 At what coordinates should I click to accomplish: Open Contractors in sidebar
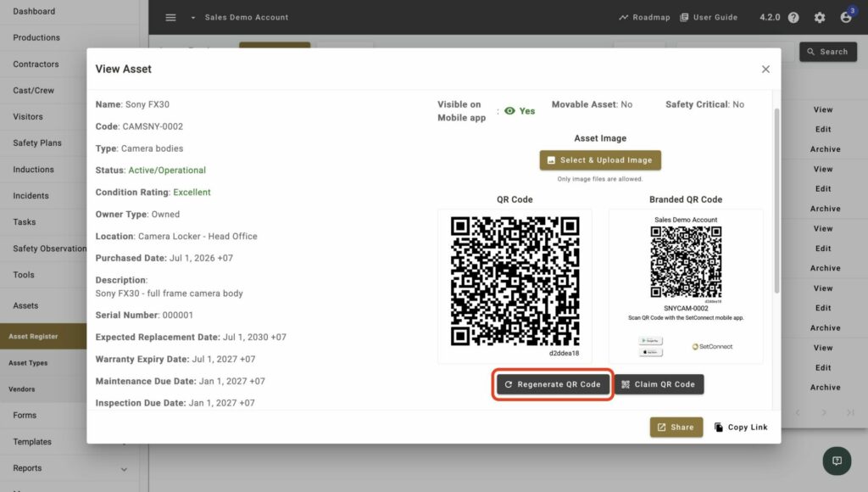coord(36,64)
